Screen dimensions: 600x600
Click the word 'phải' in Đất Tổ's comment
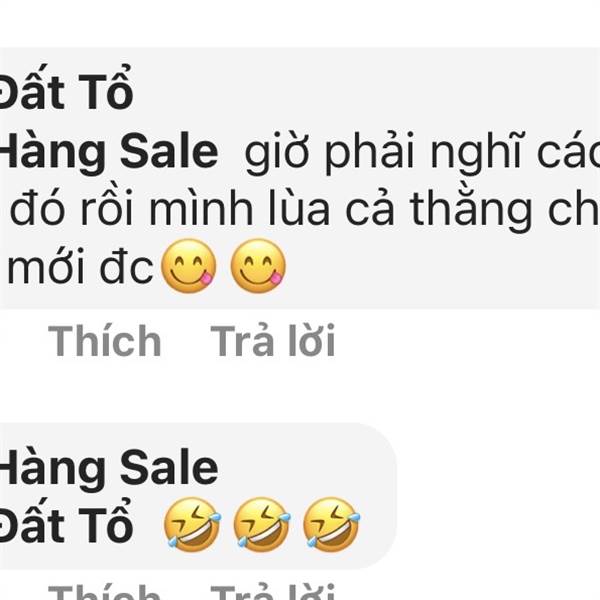pos(370,153)
